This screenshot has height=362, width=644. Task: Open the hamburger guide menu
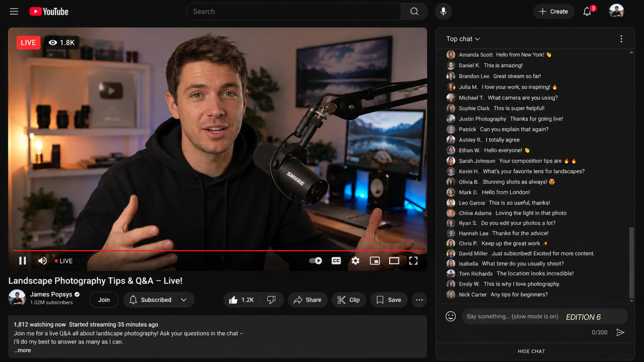pyautogui.click(x=14, y=11)
